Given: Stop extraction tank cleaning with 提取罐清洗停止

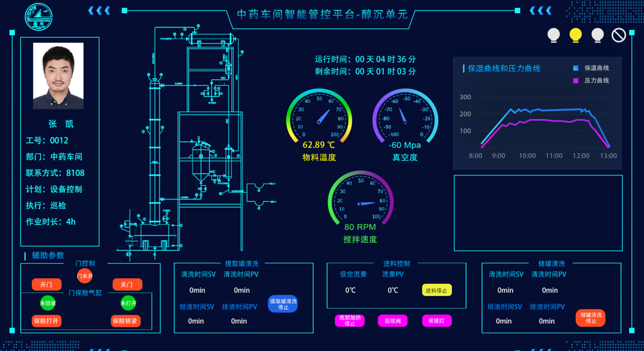Looking at the screenshot, I should click(283, 304).
